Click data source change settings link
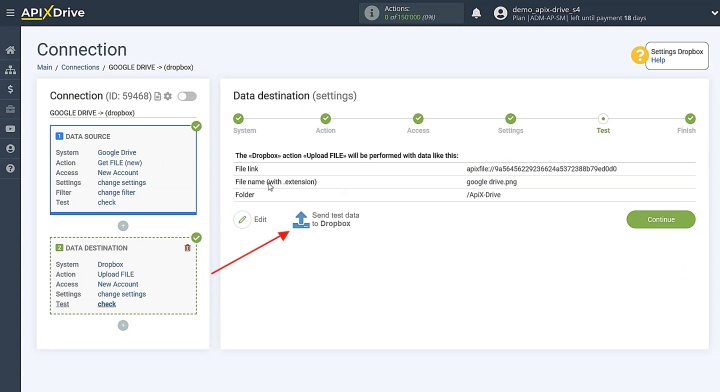This screenshot has height=392, width=720. click(x=122, y=182)
